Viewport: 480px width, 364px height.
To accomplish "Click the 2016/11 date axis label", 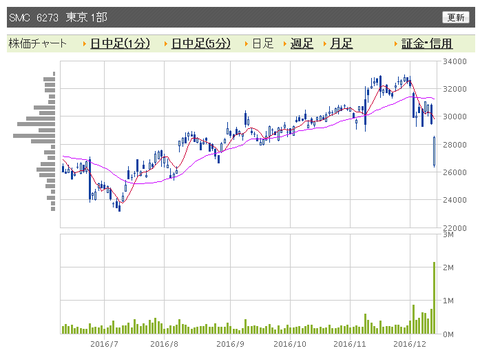I will click(350, 344).
